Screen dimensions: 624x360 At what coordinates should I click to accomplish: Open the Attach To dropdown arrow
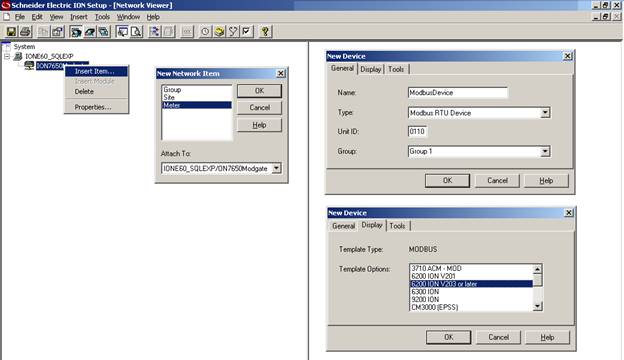276,168
